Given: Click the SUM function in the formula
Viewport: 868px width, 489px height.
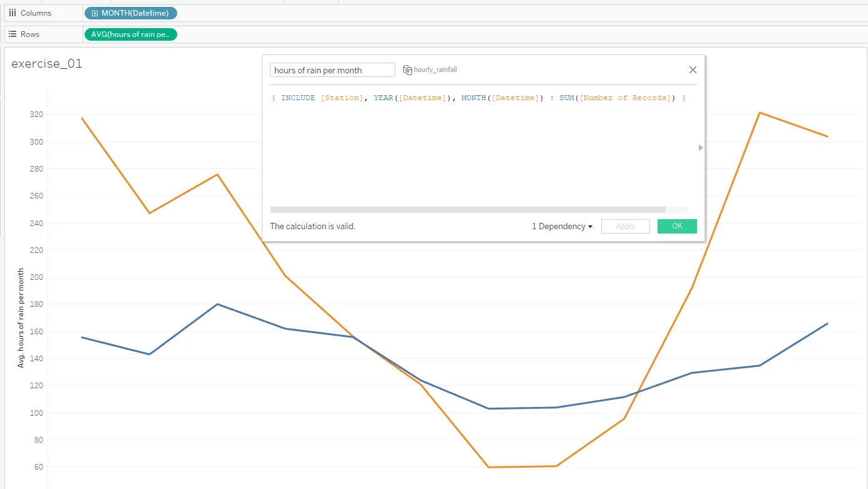Looking at the screenshot, I should 567,98.
